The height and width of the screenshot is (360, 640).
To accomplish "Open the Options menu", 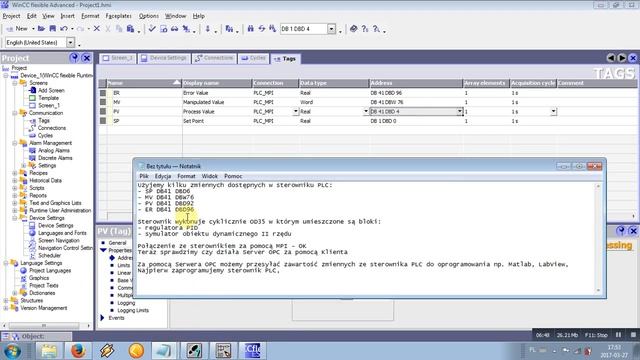I will click(149, 16).
